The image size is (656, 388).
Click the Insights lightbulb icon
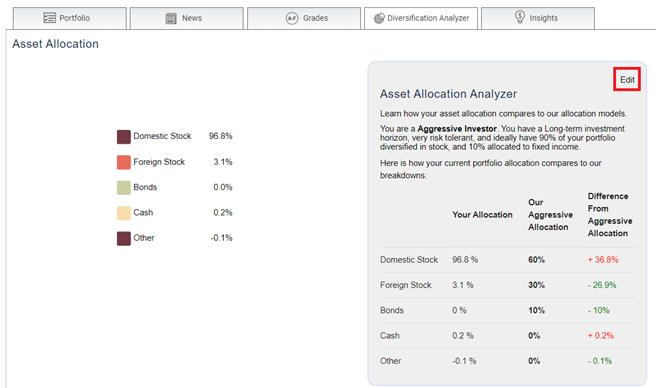520,17
